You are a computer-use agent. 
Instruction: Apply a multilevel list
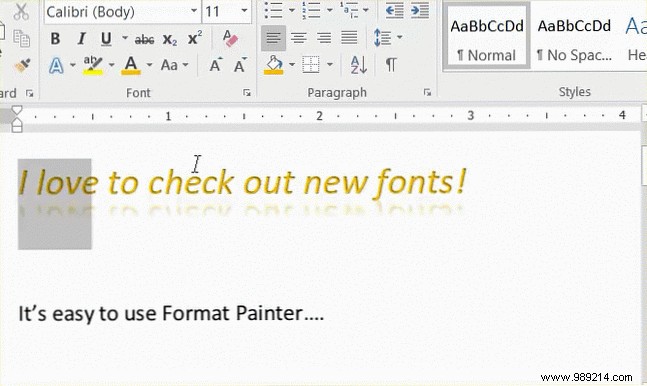(x=349, y=10)
